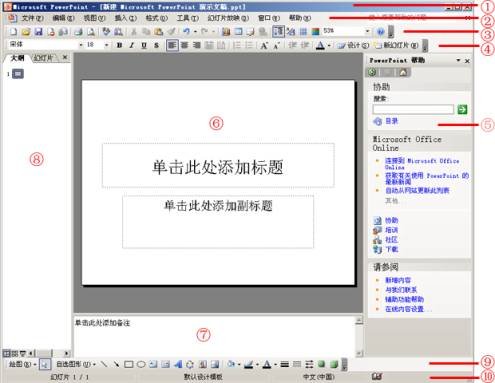Click the 3-D Style icon
495x383 pixels.
point(334,364)
